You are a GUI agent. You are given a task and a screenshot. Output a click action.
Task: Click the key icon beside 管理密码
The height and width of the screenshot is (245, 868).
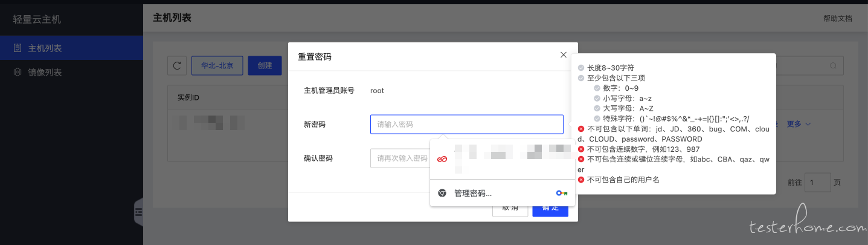pyautogui.click(x=561, y=193)
